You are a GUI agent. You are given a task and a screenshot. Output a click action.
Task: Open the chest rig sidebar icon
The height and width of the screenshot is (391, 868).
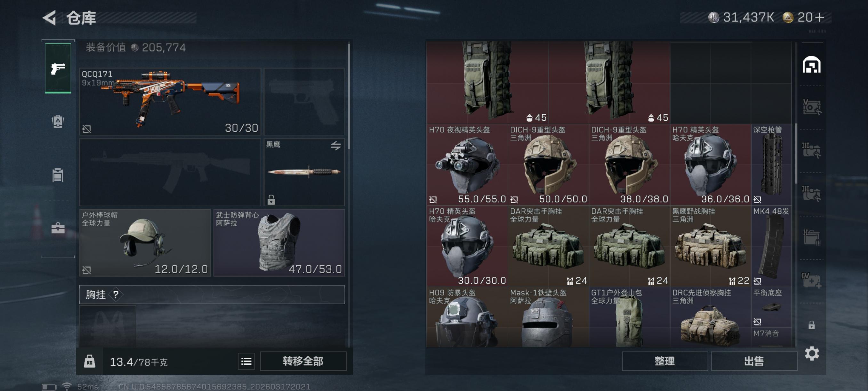[x=58, y=175]
